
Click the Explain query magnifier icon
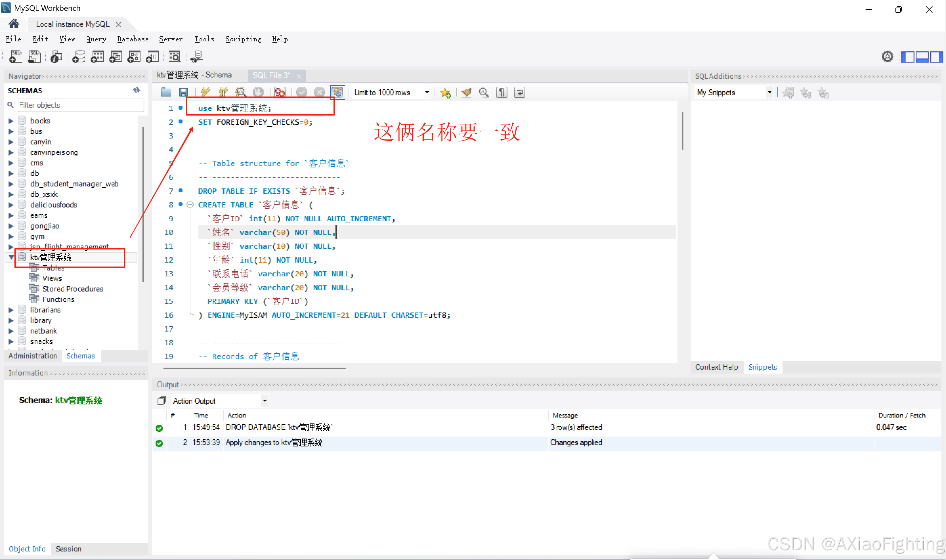pyautogui.click(x=240, y=92)
